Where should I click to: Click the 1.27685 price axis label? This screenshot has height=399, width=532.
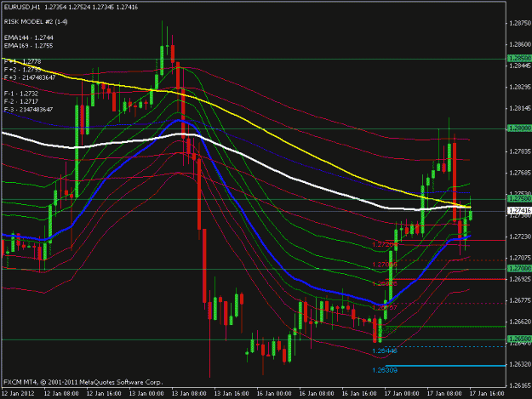pos(520,173)
